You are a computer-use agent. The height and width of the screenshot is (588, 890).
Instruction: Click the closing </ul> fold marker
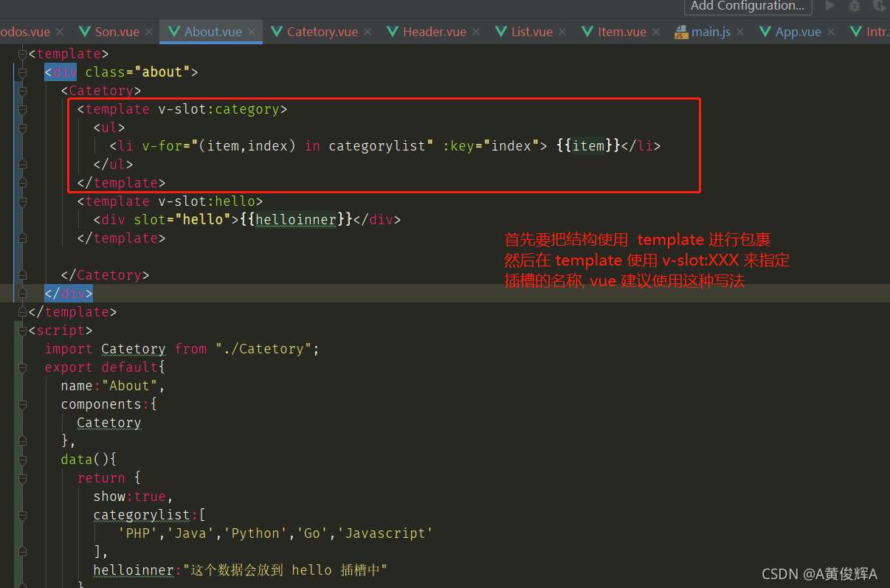coord(22,165)
